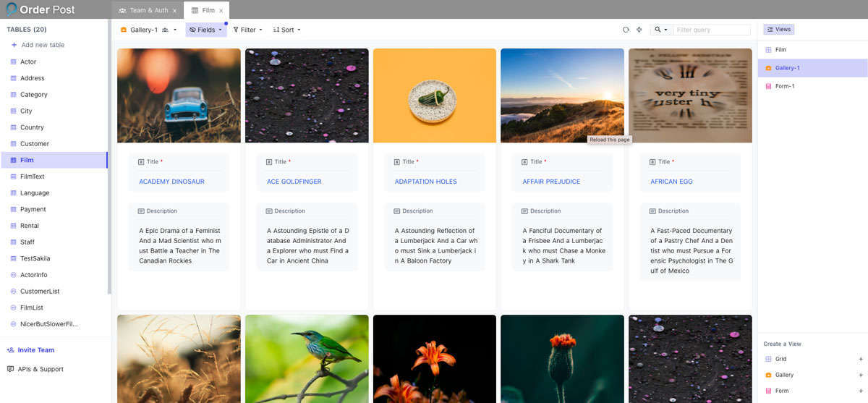This screenshot has width=868, height=403.
Task: Close the Team & Auth tab
Action: pos(174,11)
